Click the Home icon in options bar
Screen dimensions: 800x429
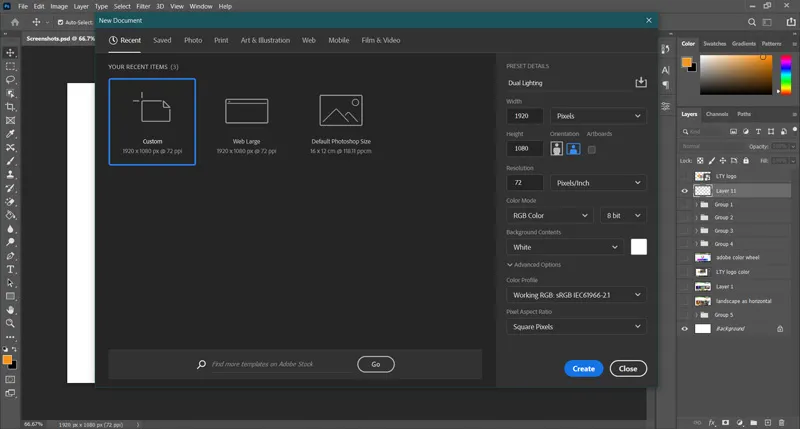click(x=15, y=22)
